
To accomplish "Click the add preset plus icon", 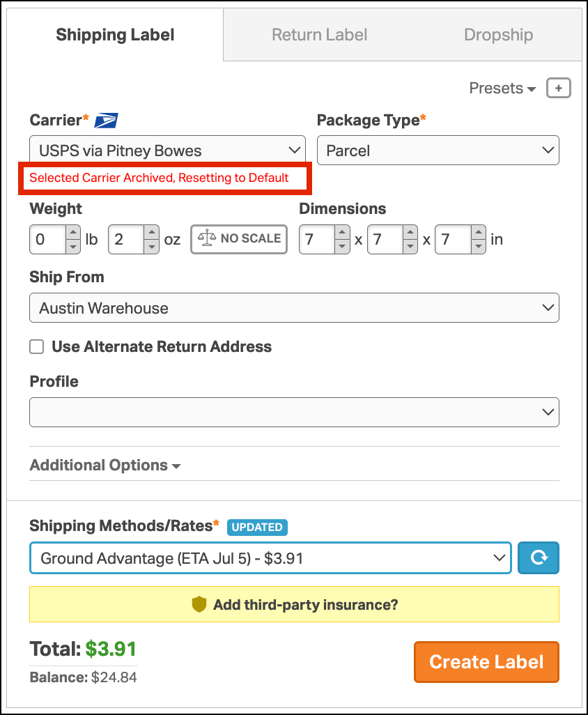I will pyautogui.click(x=559, y=89).
